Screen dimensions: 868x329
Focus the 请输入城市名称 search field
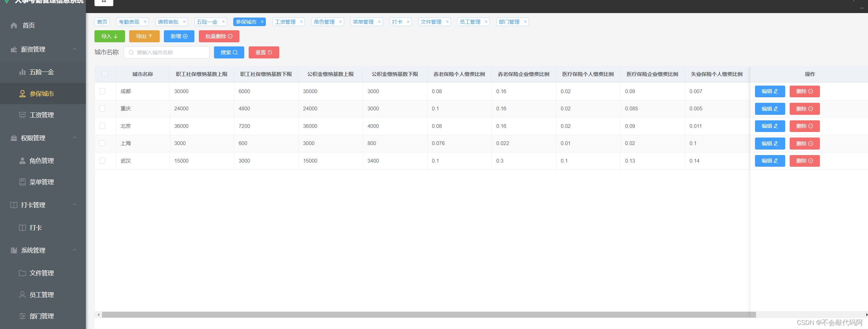167,53
